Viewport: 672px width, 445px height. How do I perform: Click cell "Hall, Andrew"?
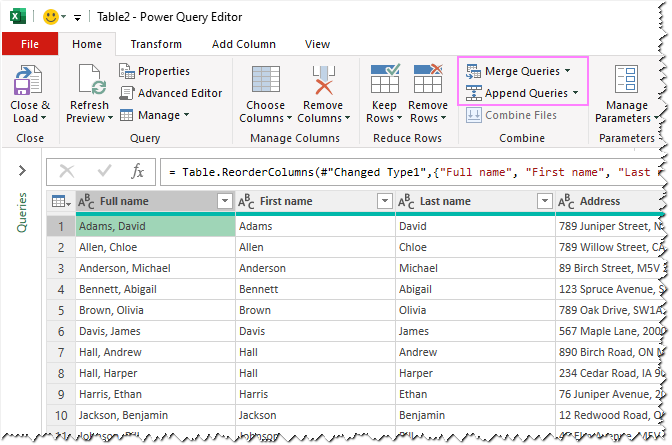click(x=155, y=352)
